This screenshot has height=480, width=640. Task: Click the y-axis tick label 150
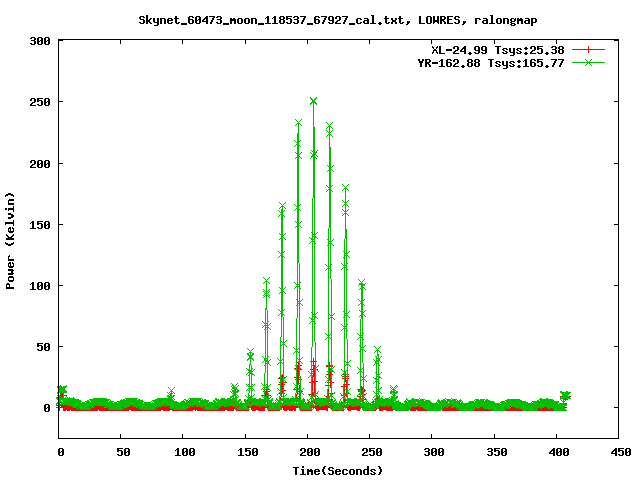pos(40,225)
